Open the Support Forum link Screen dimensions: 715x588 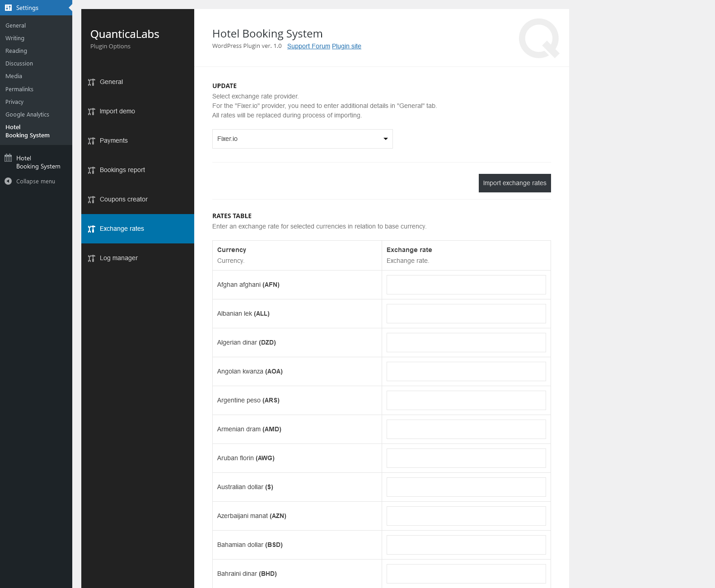point(308,46)
